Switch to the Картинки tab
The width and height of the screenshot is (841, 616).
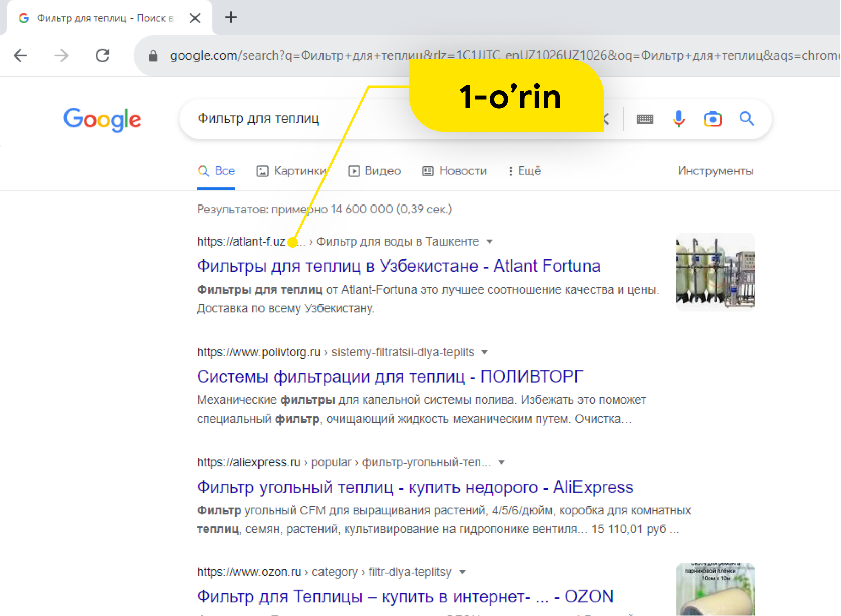coord(292,171)
